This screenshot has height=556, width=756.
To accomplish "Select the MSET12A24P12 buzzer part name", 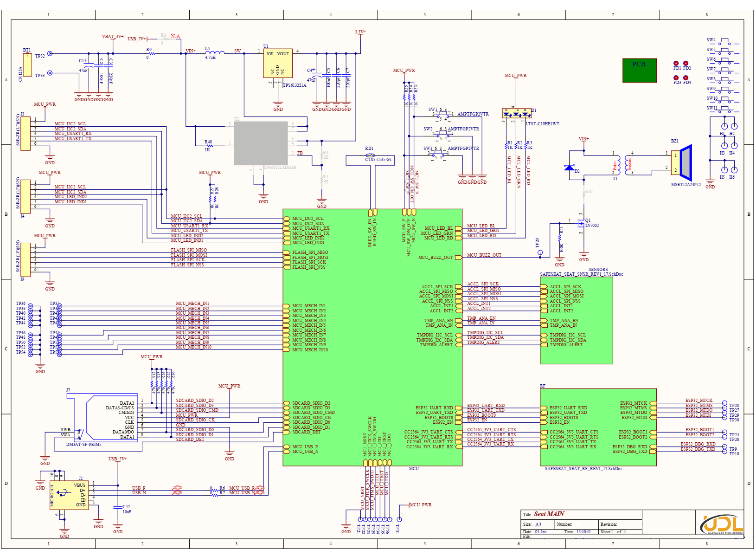I will point(686,184).
